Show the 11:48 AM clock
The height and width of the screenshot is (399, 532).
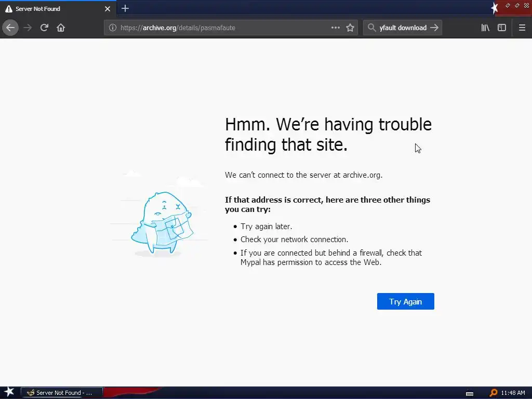513,393
